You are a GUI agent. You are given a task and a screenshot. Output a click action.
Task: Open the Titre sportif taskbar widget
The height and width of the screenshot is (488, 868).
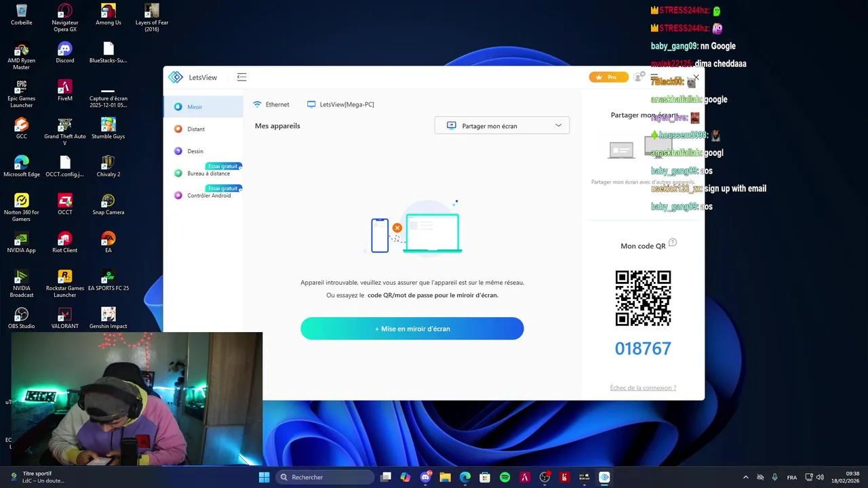[x=37, y=477]
